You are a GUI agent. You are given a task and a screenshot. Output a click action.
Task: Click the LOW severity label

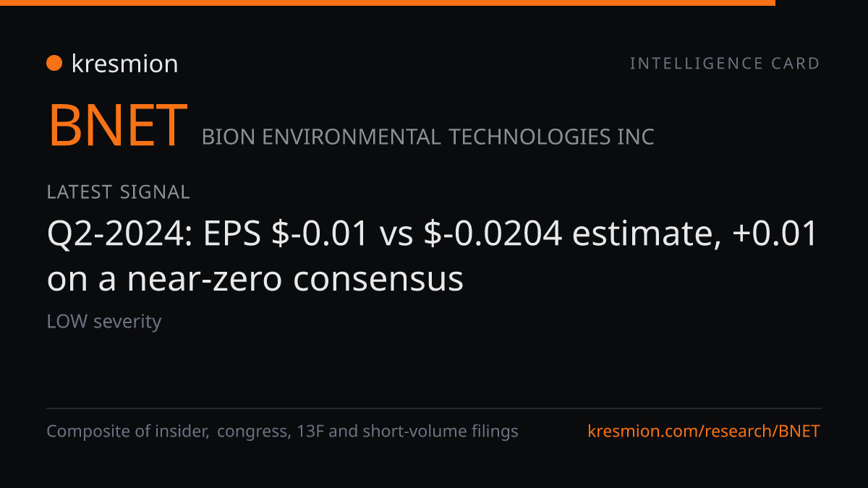104,321
